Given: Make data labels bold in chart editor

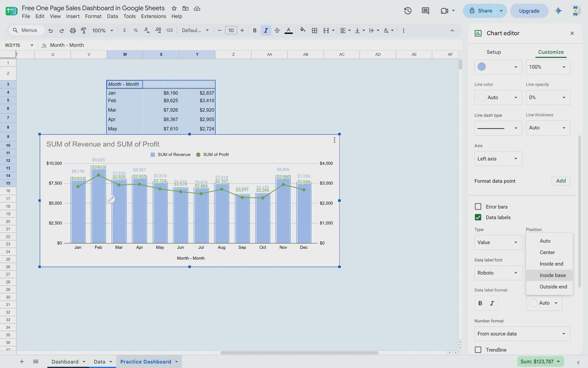Looking at the screenshot, I should 480,303.
